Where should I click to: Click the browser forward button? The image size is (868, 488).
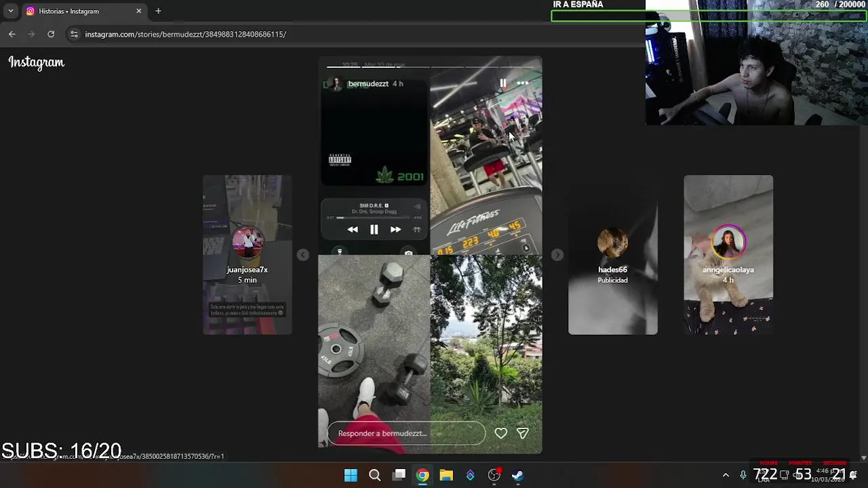pos(31,34)
